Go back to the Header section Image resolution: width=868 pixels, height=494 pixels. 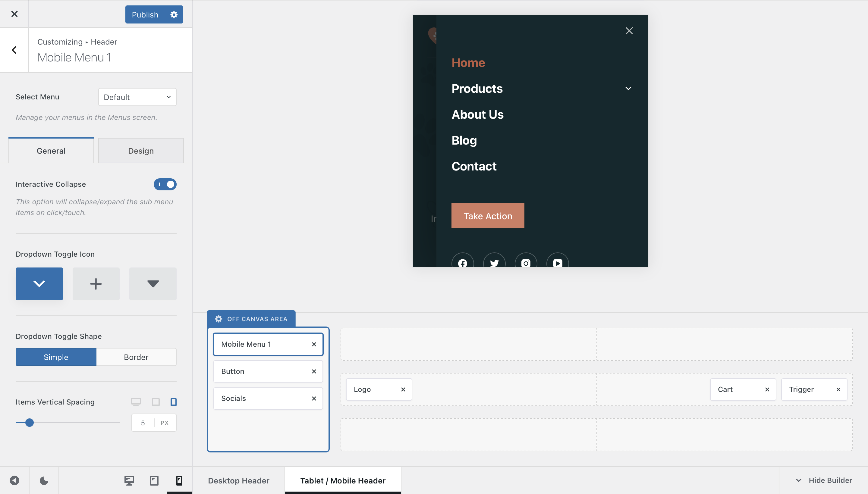point(14,50)
